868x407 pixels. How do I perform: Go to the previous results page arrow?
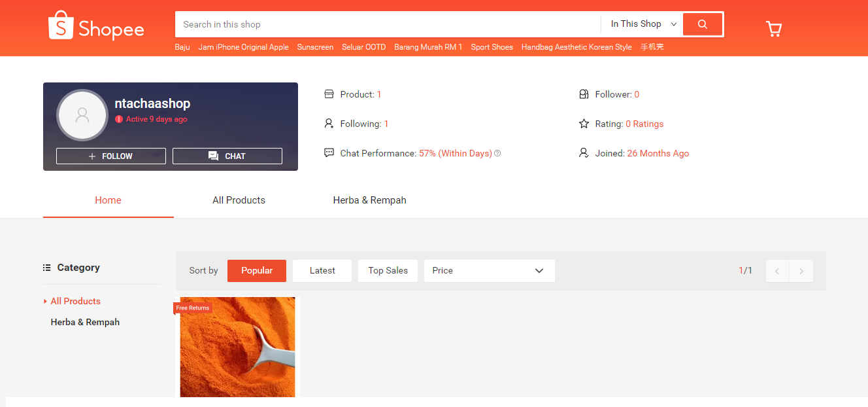tap(777, 271)
